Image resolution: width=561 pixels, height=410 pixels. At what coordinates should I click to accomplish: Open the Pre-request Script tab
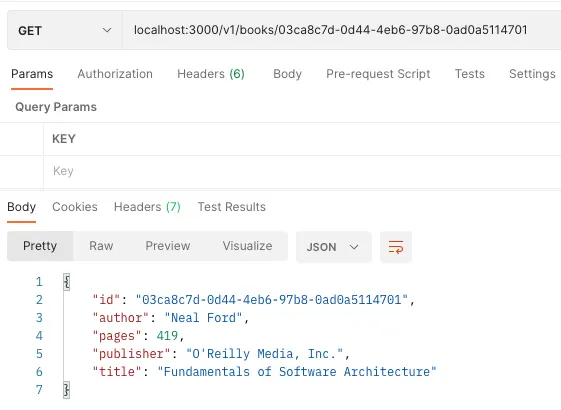pyautogui.click(x=378, y=74)
